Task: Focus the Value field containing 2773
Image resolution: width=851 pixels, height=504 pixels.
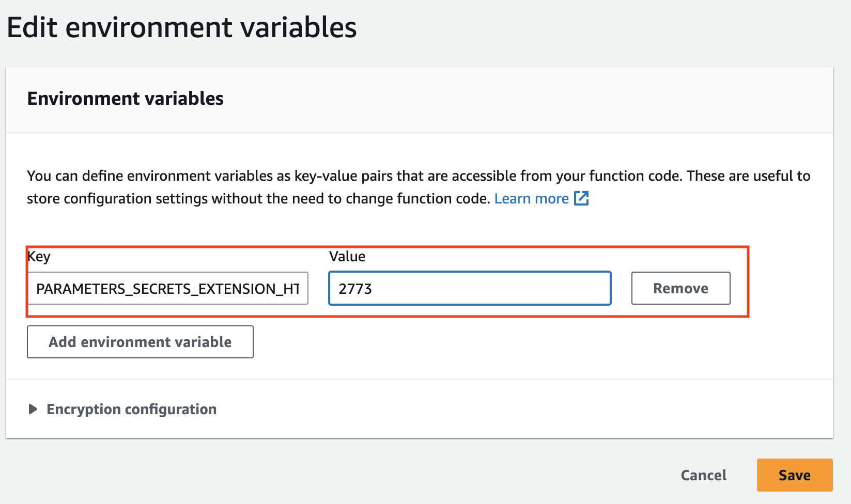Action: pos(470,288)
